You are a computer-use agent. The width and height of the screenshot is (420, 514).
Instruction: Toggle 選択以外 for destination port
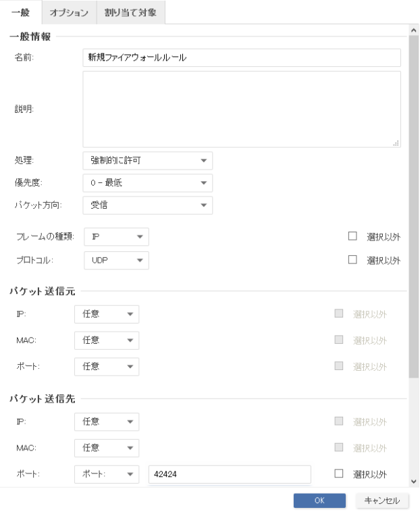click(x=339, y=474)
